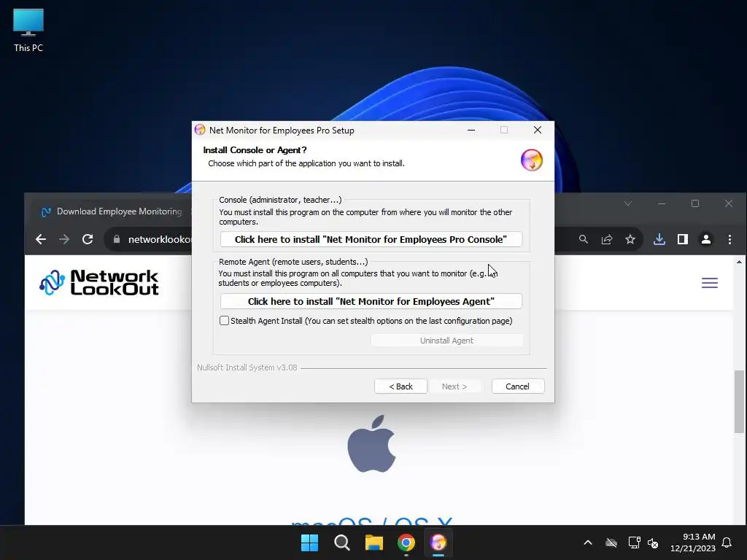Close the Chrome window
The image size is (747, 560).
pos(729,203)
